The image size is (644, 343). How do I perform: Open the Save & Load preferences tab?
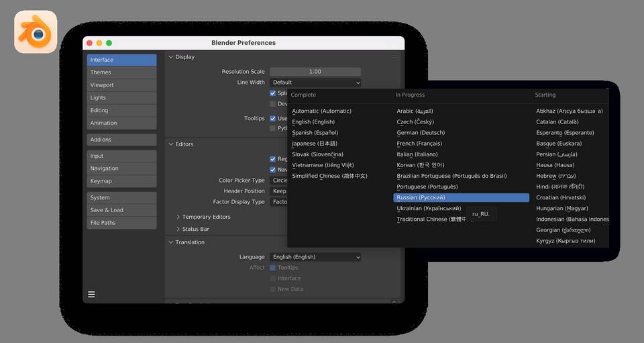click(121, 210)
